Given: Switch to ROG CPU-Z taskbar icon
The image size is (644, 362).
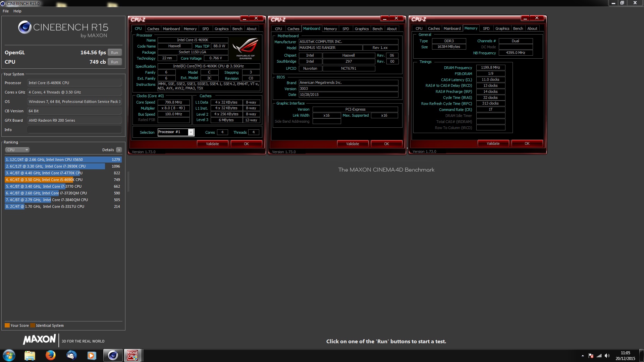Looking at the screenshot, I should (x=132, y=355).
